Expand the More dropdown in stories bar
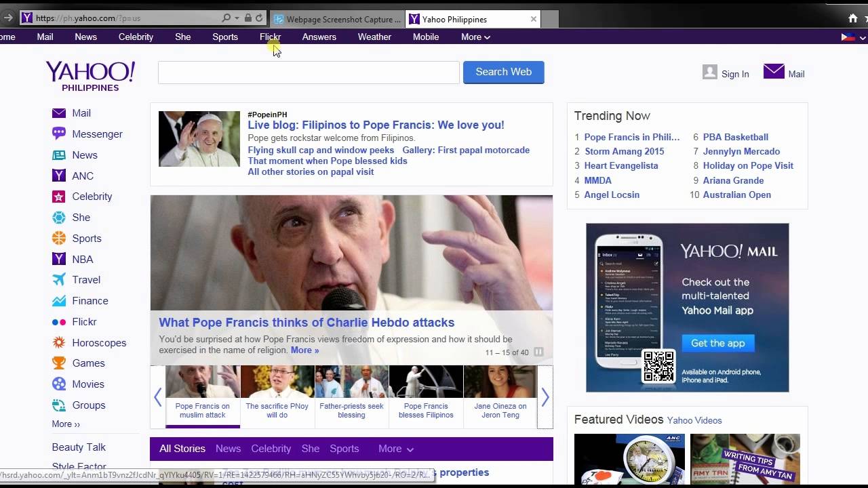 click(x=396, y=449)
